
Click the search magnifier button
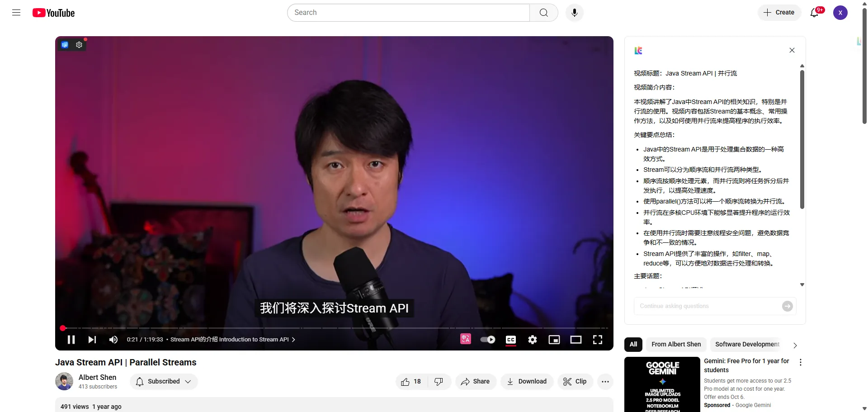click(x=544, y=13)
